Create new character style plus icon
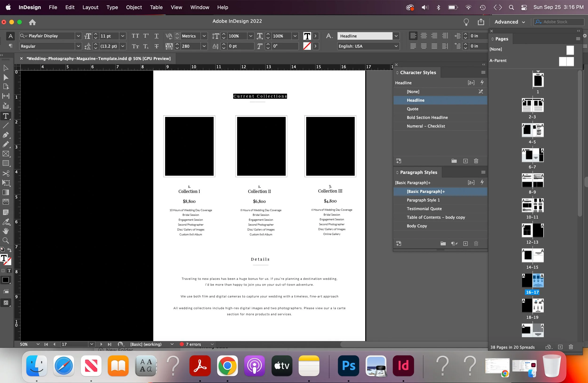 click(465, 161)
